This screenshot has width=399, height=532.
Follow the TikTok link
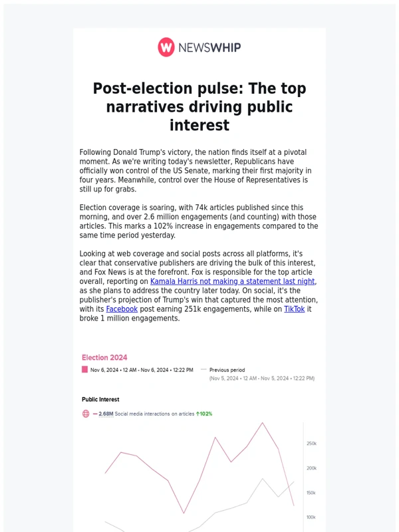click(294, 309)
